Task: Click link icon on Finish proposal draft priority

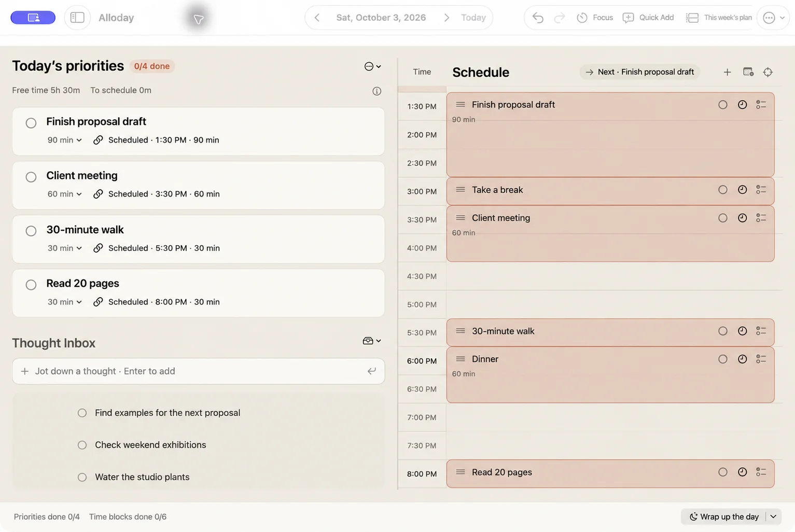Action: coord(98,140)
